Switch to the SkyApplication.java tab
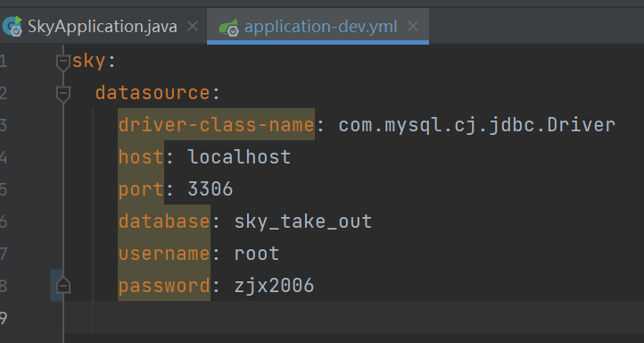Viewport: 644px width, 343px height. pos(103,27)
